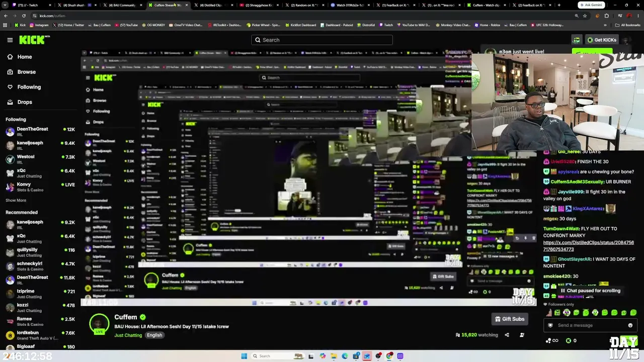The height and width of the screenshot is (362, 644).
Task: Click Cuffem's live avatar below the stream
Action: 99,324
